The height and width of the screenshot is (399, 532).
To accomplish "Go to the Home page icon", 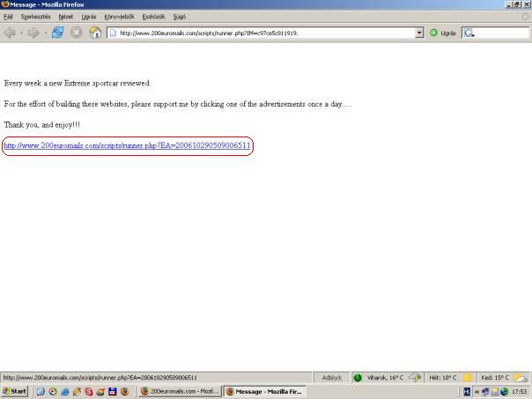I will click(95, 33).
